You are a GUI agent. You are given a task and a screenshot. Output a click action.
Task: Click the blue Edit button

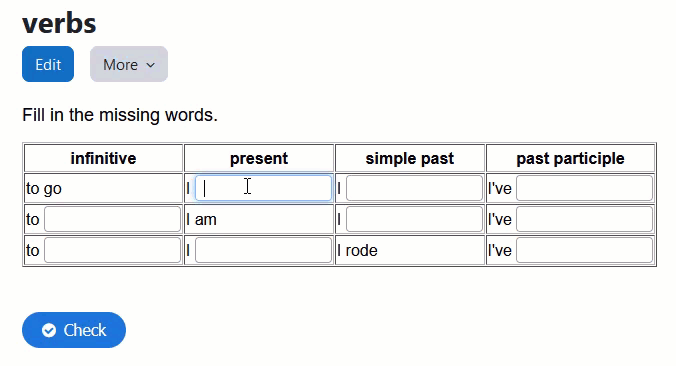click(48, 64)
